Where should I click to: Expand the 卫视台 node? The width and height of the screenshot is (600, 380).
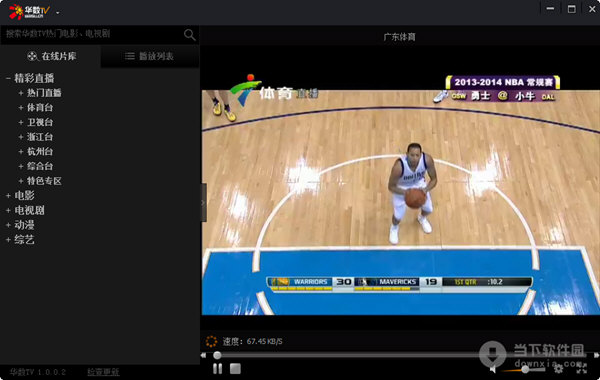tap(21, 122)
